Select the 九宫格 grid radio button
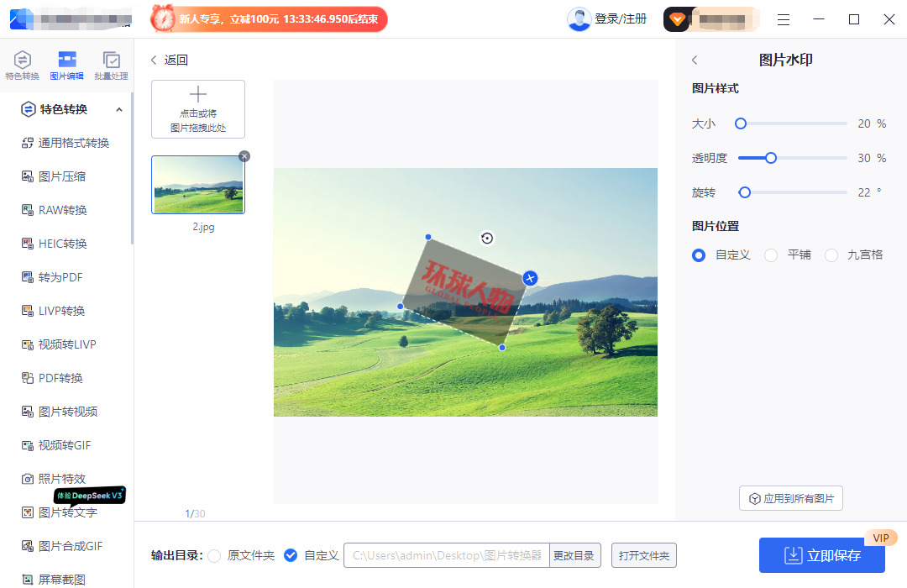This screenshot has height=588, width=907. point(831,255)
